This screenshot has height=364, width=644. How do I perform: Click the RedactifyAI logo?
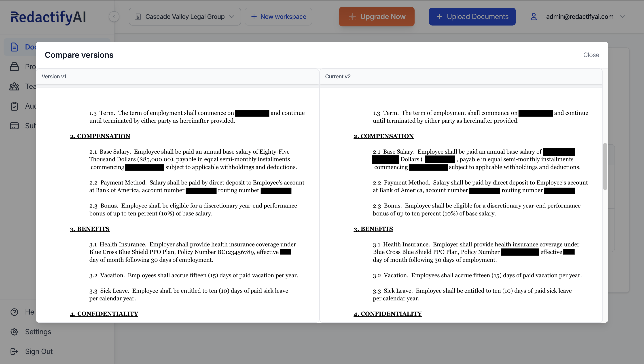coord(48,17)
